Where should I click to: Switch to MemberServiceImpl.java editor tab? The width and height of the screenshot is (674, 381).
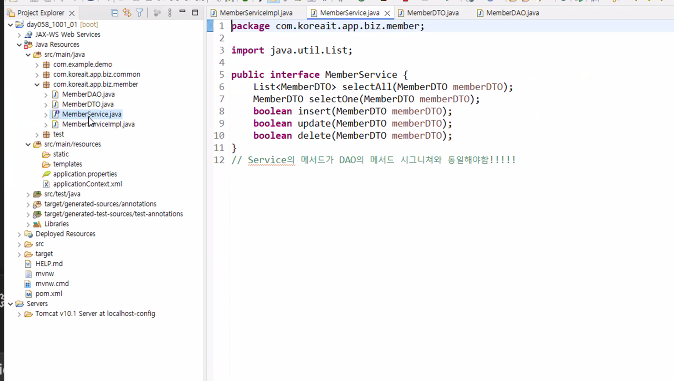pos(256,13)
